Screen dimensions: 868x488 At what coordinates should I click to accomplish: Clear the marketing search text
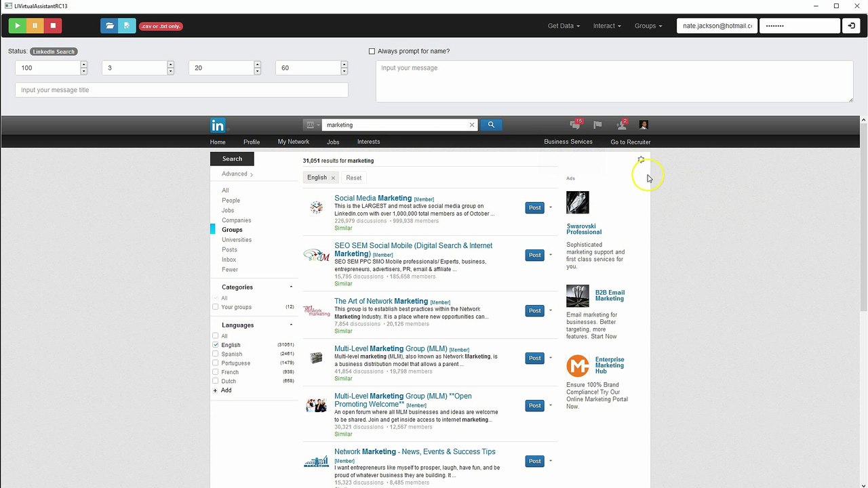(472, 125)
